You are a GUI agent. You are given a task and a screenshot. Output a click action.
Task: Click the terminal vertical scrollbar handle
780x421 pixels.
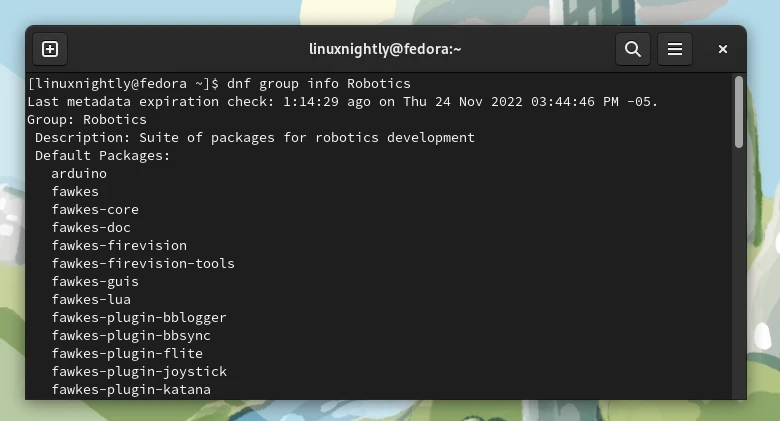[739, 112]
